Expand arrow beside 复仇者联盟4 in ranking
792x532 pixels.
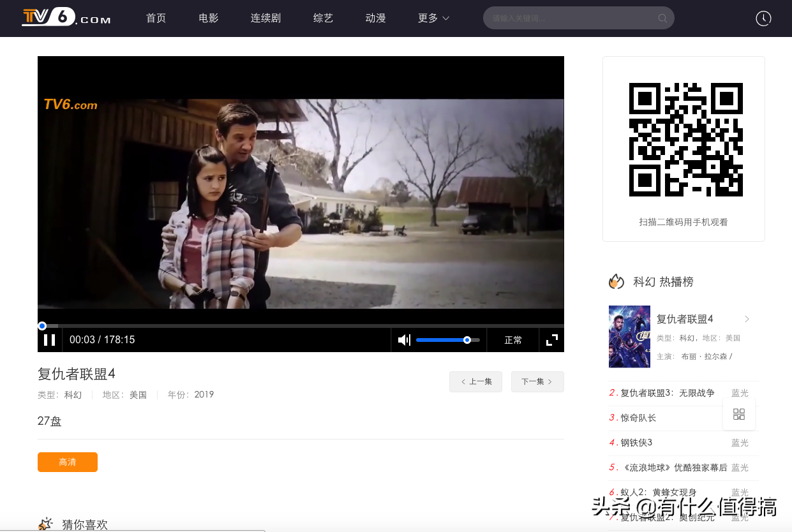[x=747, y=319]
